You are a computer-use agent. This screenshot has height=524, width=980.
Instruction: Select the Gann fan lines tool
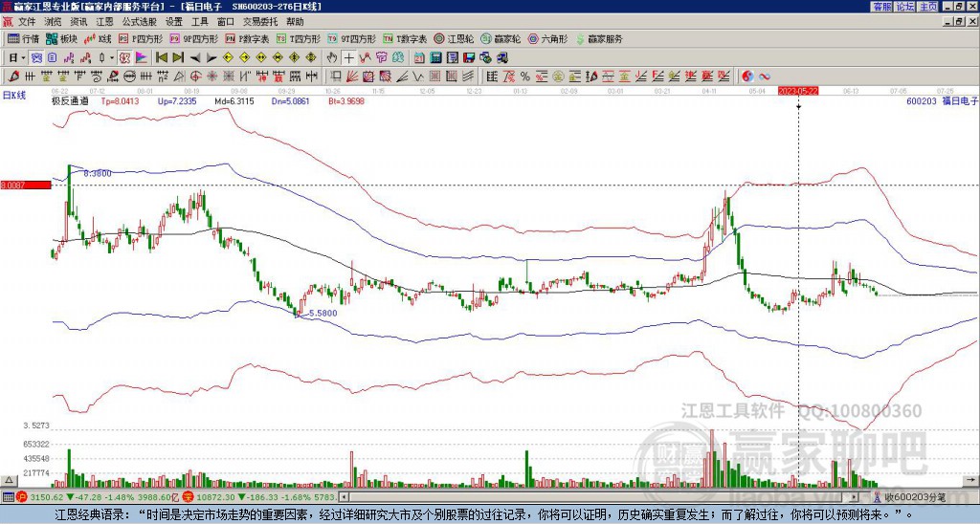click(352, 76)
